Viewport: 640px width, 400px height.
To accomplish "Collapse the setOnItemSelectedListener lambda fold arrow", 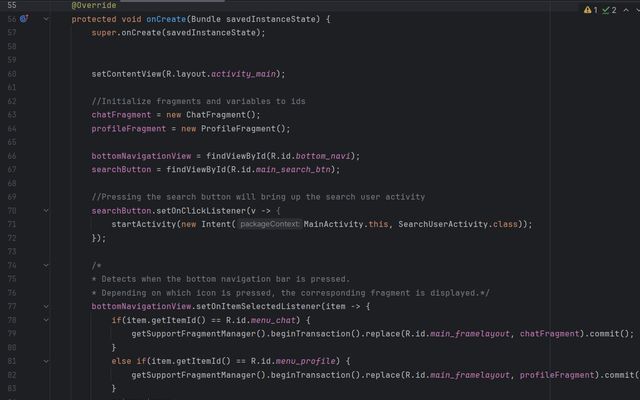I will click(46, 307).
